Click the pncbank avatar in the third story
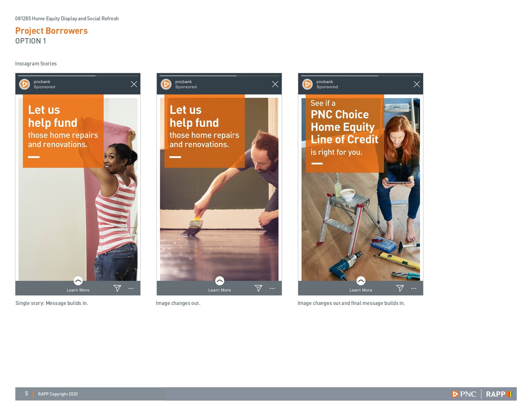Image resolution: width=532 pixels, height=411 pixels. coord(307,84)
